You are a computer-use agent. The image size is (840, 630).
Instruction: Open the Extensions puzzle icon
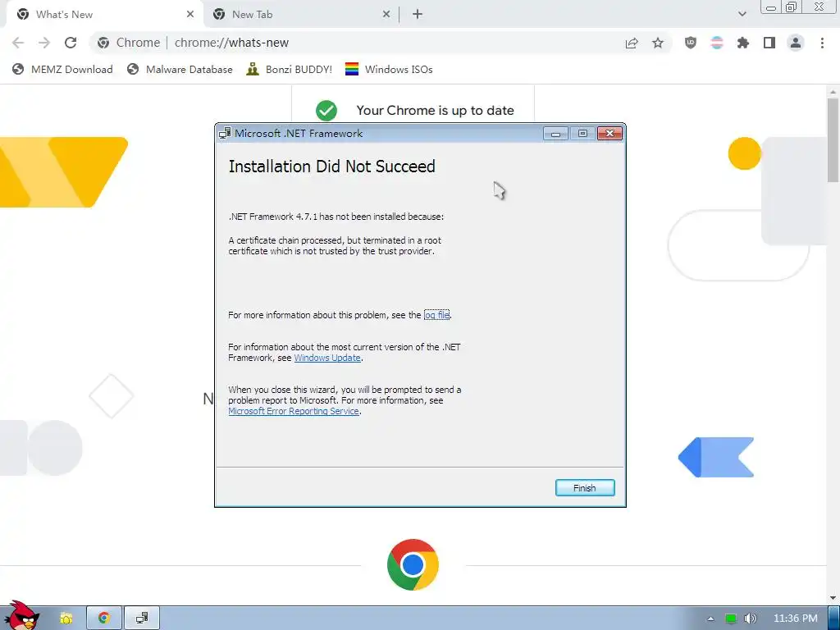point(743,43)
